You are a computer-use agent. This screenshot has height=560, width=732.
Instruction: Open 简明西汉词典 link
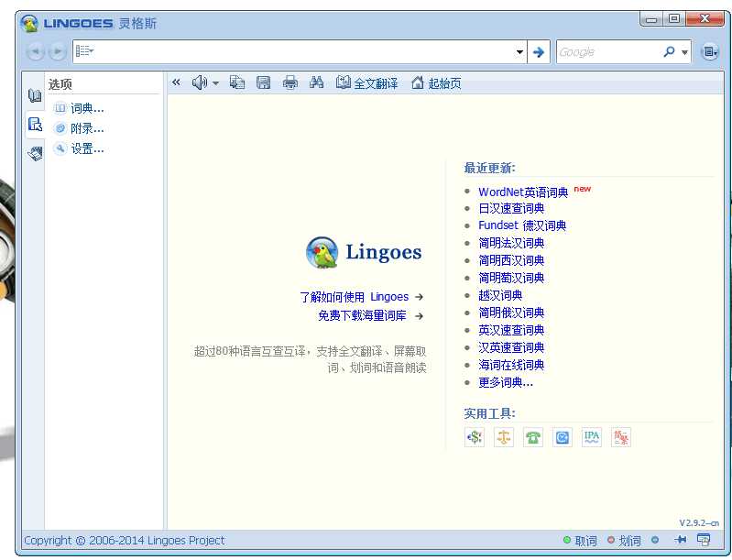511,260
